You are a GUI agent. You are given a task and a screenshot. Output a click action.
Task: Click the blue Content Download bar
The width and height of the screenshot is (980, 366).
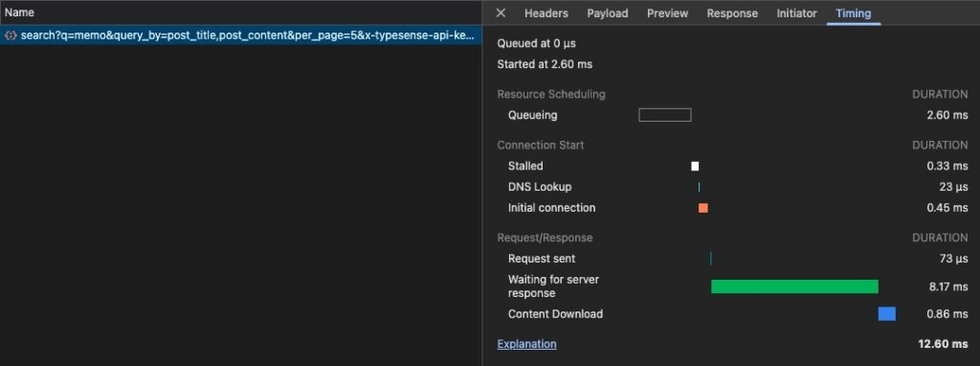(887, 314)
